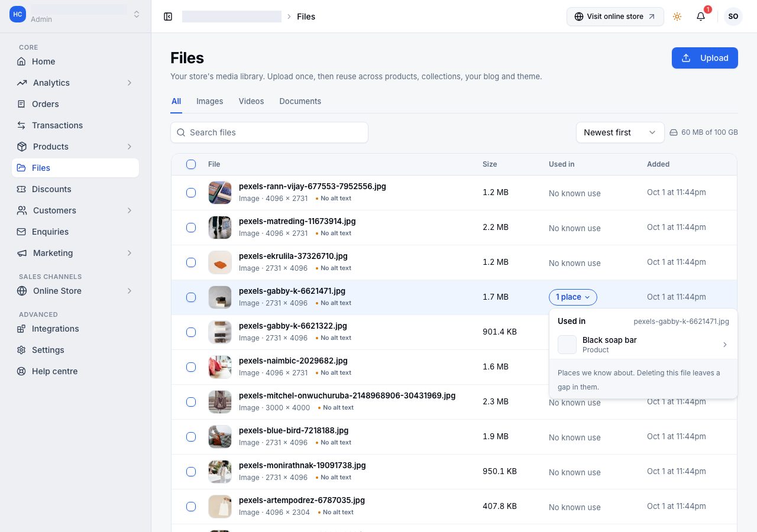Click the Transactions arrows icon
Viewport: 757px width, 532px height.
point(21,125)
